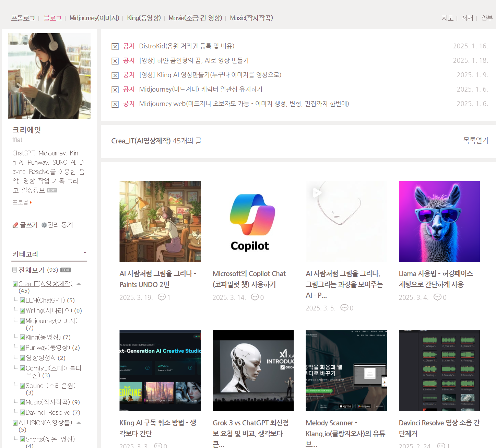Click the comment bubble under Llama 사용법 post
Screen dimensions: 496x448
point(438,297)
